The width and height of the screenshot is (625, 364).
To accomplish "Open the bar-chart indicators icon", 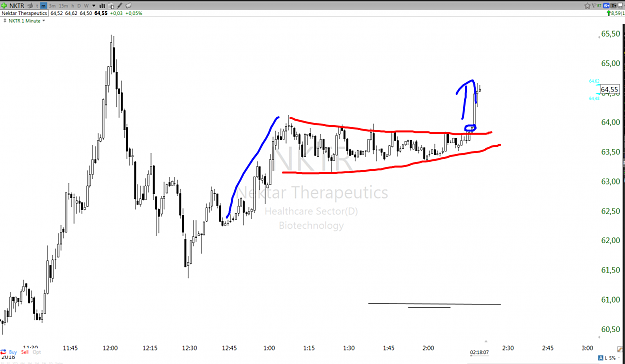I will click(x=102, y=6).
